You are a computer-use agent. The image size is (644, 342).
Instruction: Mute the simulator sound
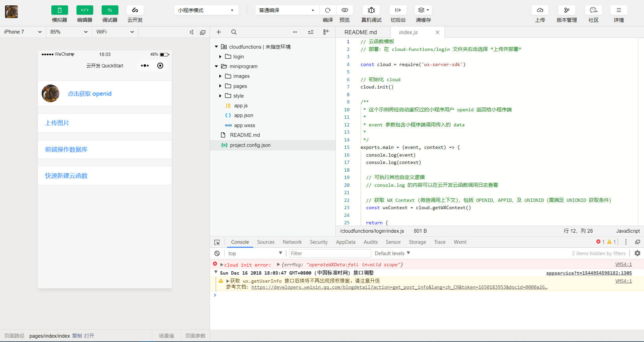[x=192, y=32]
